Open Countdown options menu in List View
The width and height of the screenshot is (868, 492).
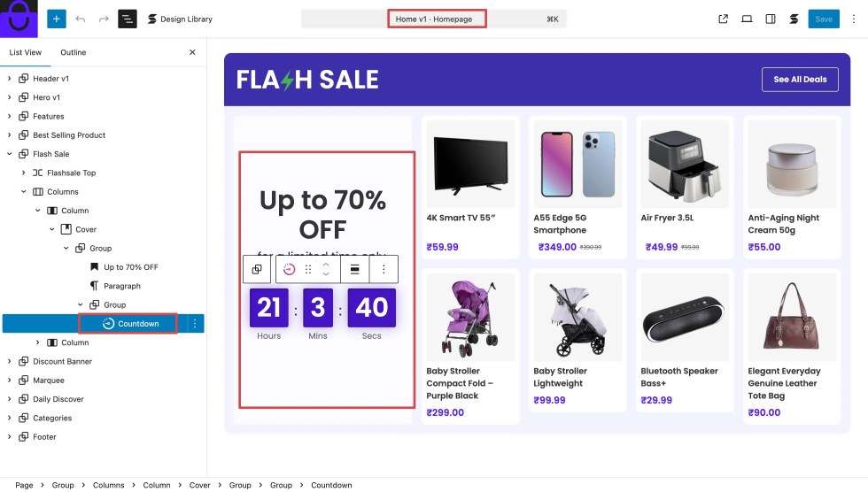pyautogui.click(x=194, y=324)
